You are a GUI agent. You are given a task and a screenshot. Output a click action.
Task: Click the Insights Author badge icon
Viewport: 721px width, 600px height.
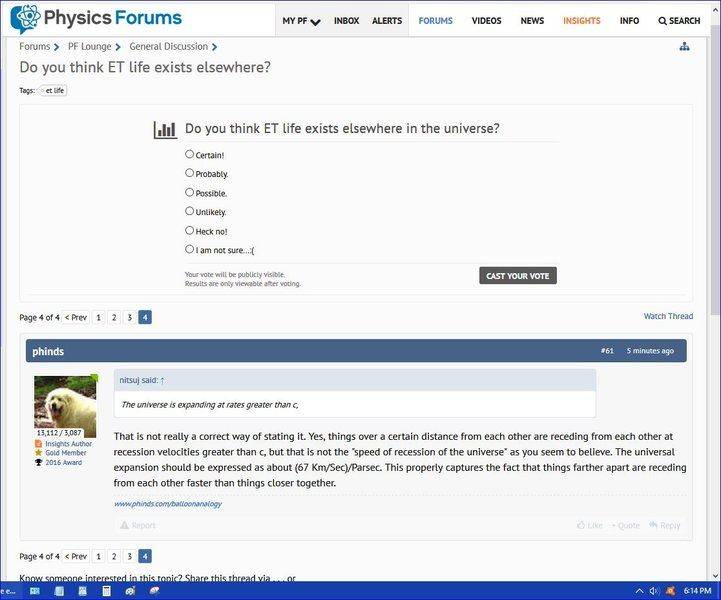click(x=38, y=444)
